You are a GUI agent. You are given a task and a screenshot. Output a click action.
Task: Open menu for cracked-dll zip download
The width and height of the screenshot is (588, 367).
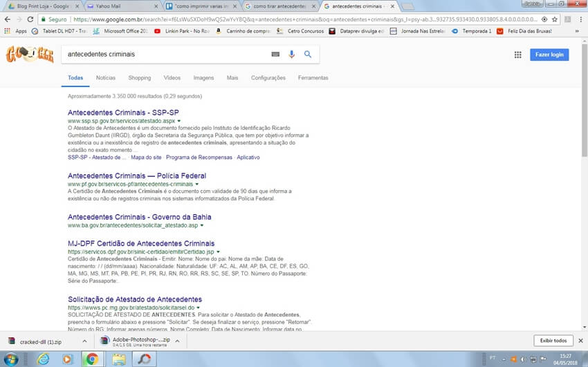point(85,341)
